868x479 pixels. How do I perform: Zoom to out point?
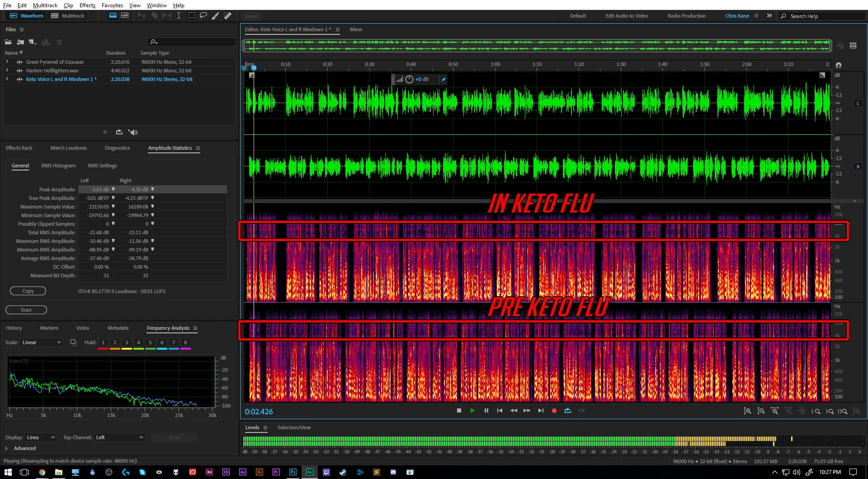pyautogui.click(x=830, y=411)
